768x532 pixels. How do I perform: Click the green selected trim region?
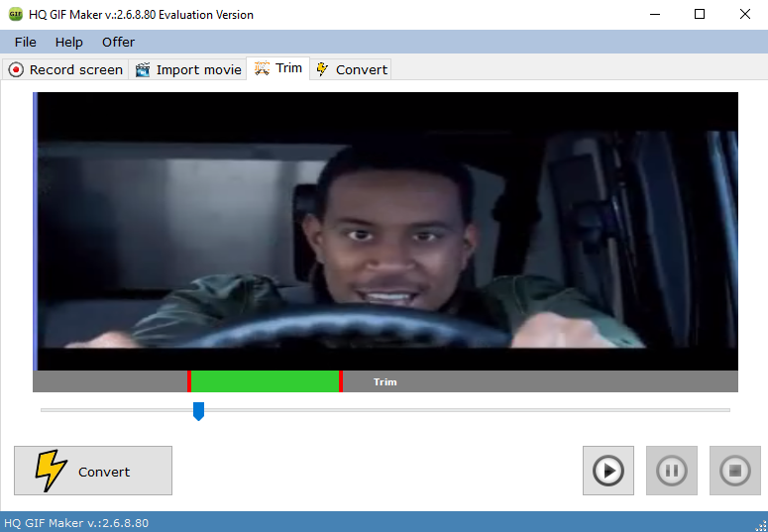coord(265,381)
